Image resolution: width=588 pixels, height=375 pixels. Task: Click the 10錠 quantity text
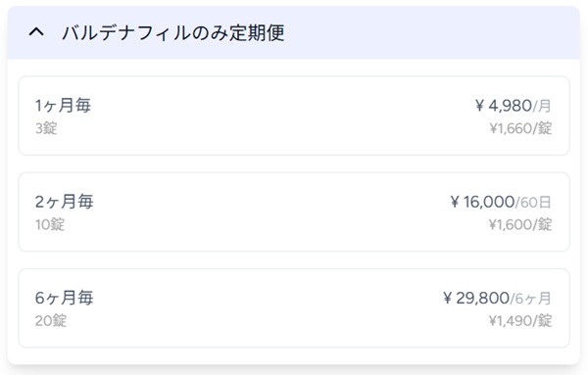(x=50, y=224)
